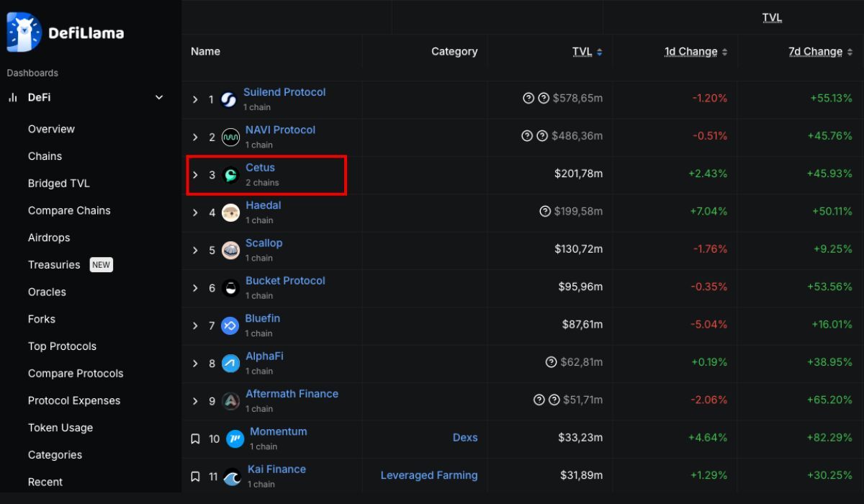Image resolution: width=864 pixels, height=504 pixels.
Task: Go to Top Protocols
Action: tap(62, 346)
